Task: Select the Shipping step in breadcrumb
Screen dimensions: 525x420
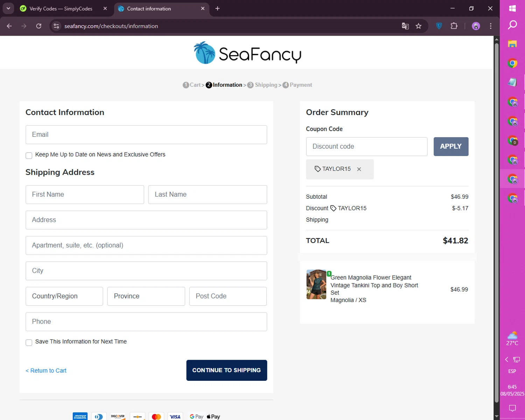Action: tap(262, 85)
